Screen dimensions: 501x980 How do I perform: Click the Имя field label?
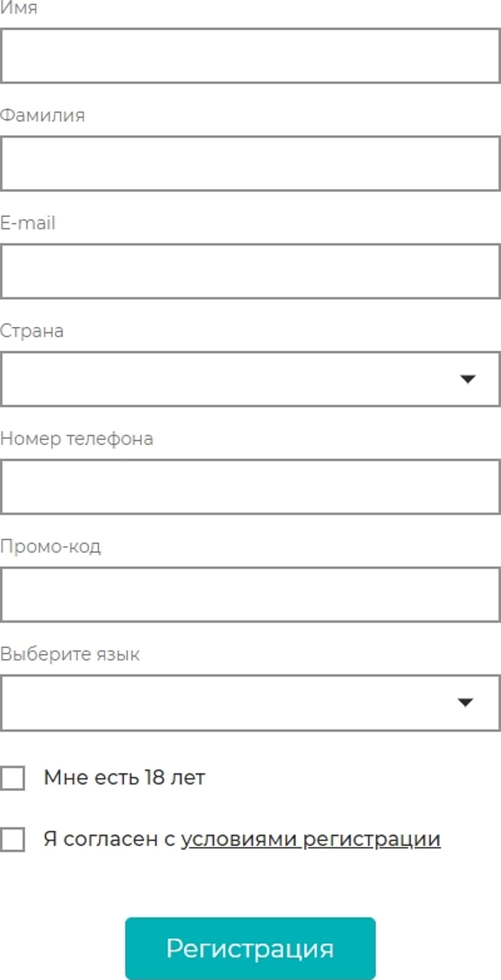coord(19,9)
